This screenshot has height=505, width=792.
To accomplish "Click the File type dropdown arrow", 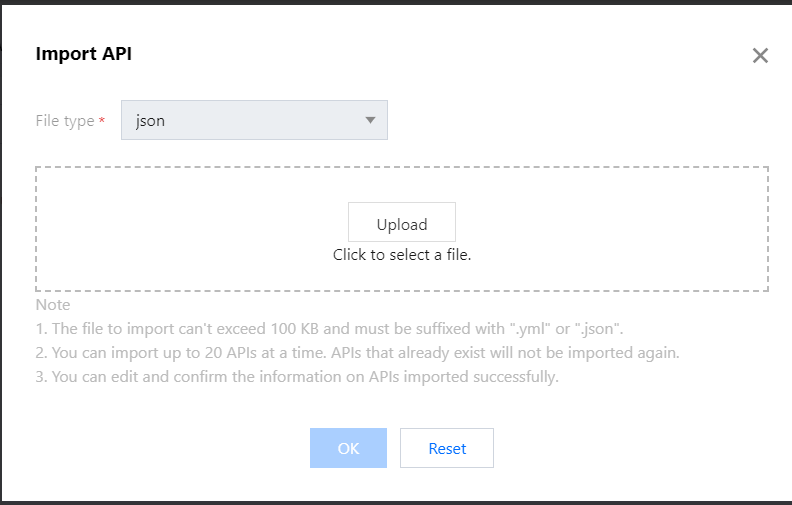I will (370, 121).
